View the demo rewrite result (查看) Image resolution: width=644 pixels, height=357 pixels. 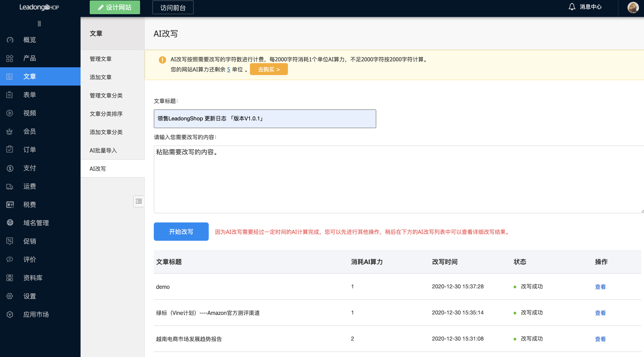pyautogui.click(x=600, y=287)
